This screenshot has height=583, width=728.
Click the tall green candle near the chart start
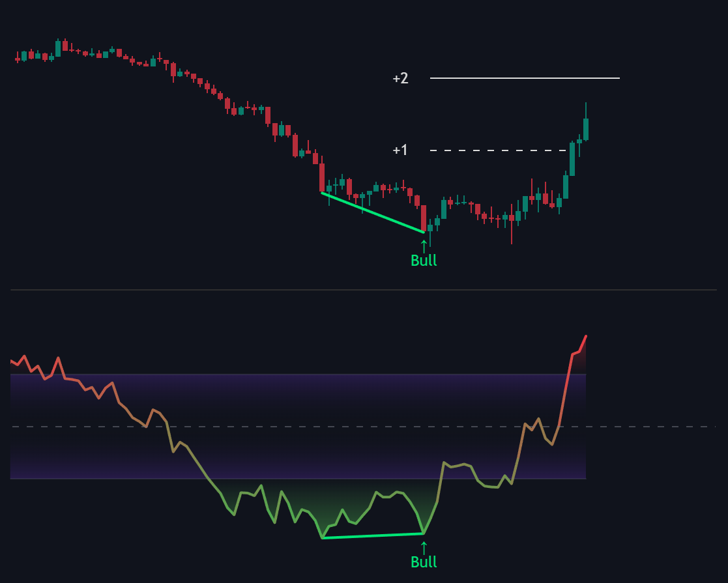58,49
